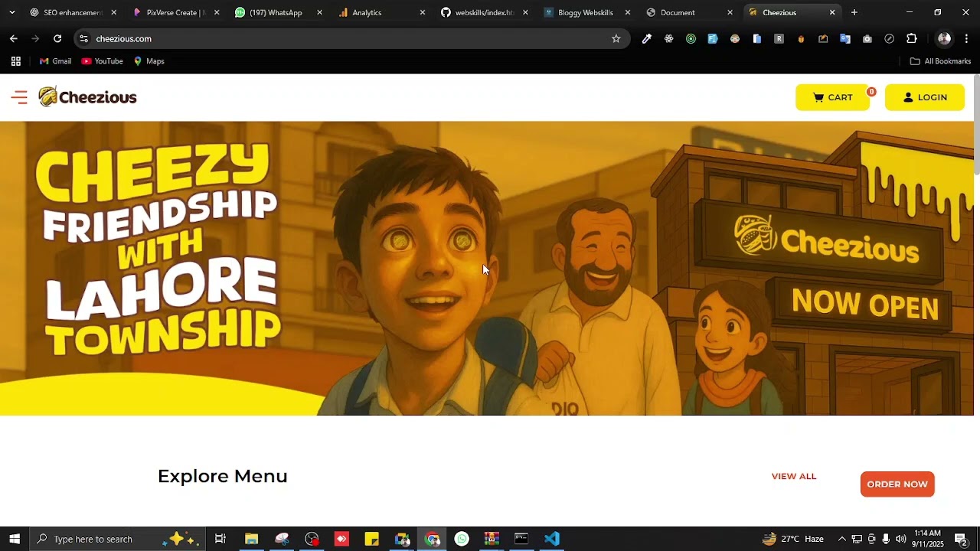The image size is (980, 551).
Task: Click the taskbar search box
Action: click(117, 539)
